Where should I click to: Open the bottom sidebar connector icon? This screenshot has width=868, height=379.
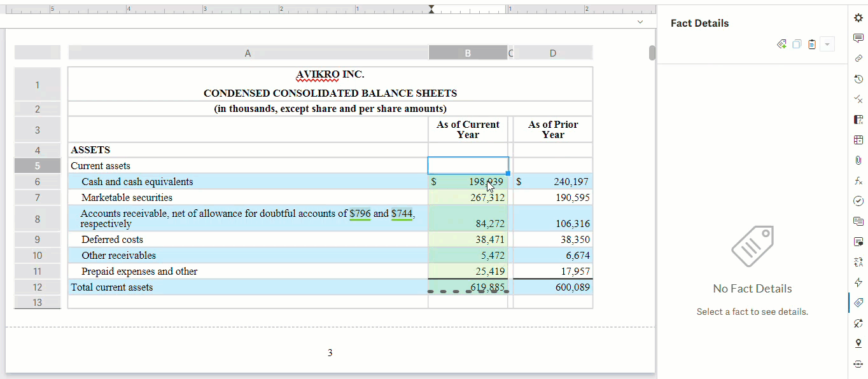point(858,364)
